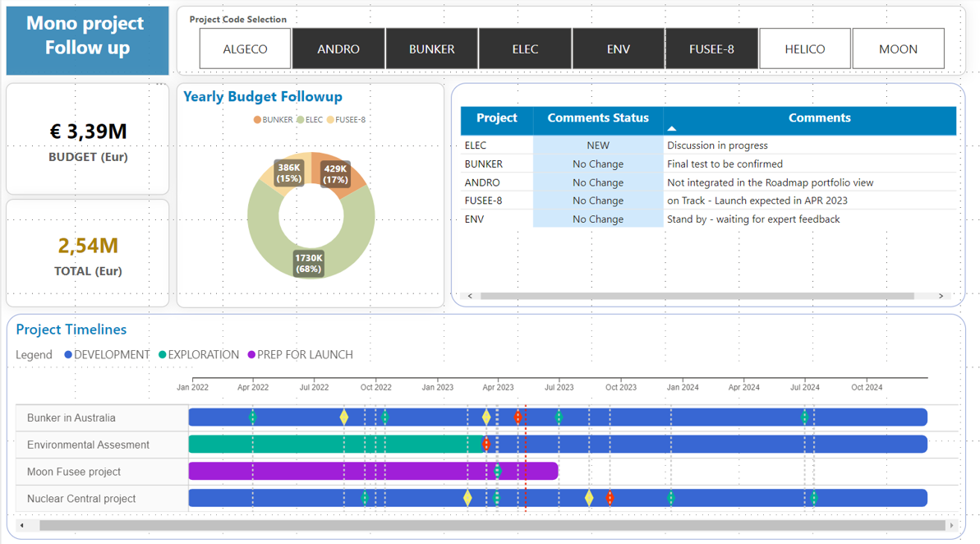The height and width of the screenshot is (544, 980).
Task: Click the comments table scroll left arrow
Action: [470, 296]
